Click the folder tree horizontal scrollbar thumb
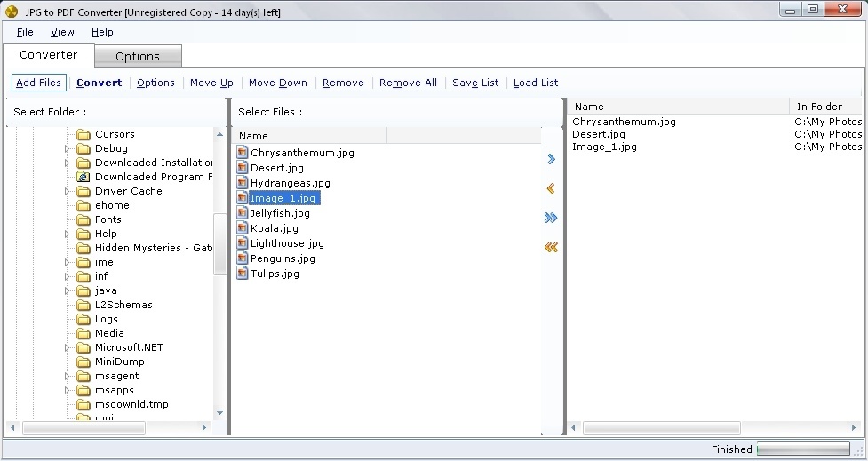Image resolution: width=868 pixels, height=461 pixels. [x=84, y=428]
